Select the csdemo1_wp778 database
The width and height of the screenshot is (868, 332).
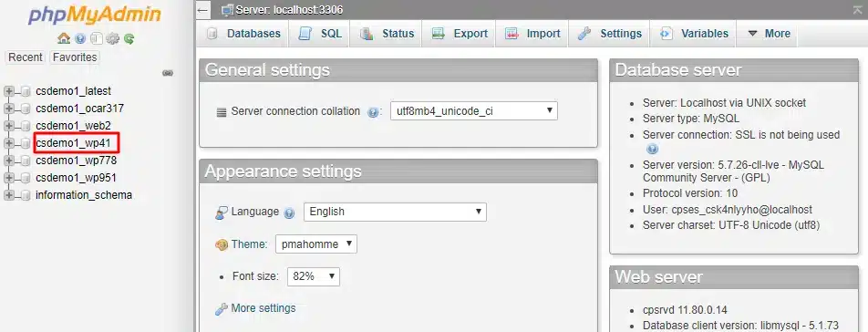pyautogui.click(x=76, y=161)
